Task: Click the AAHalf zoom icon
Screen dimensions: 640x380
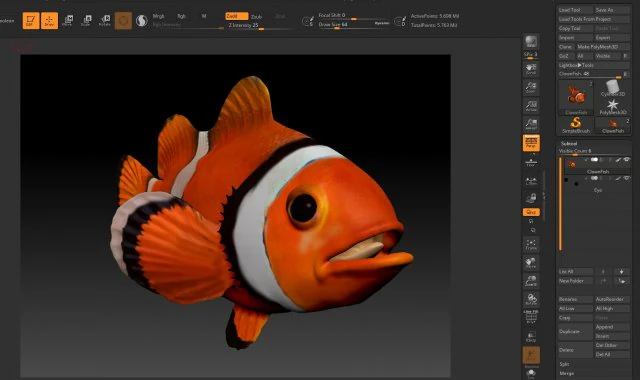Action: pos(531,124)
